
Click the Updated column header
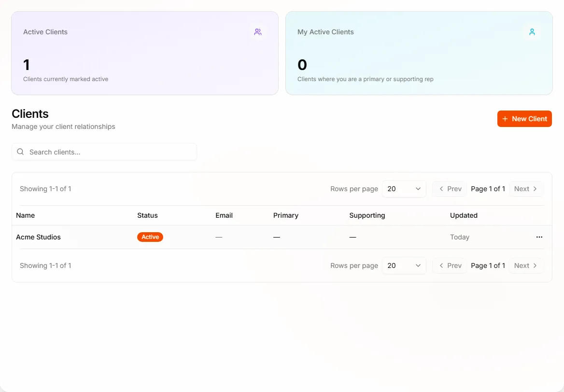(x=464, y=215)
